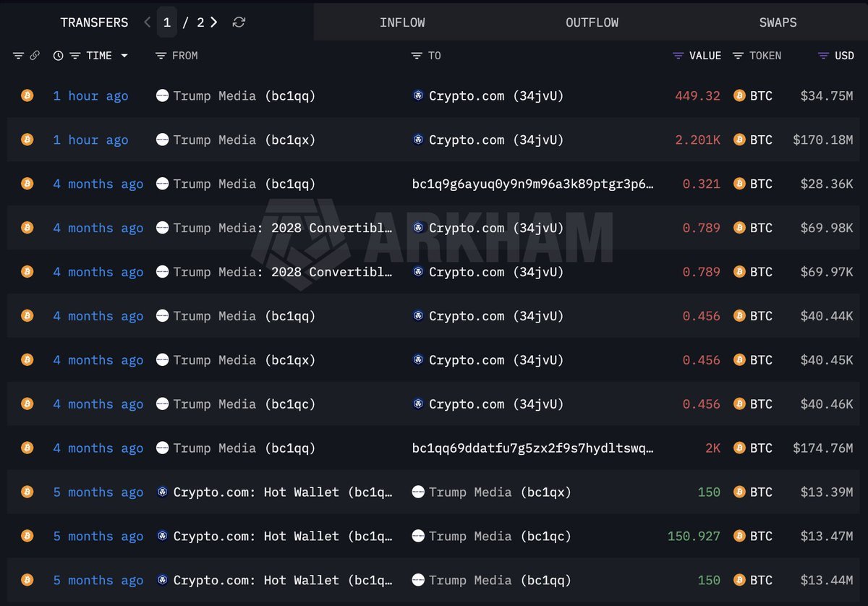Open Trump Media (bc1qx) sender of 2.201K row

(236, 140)
